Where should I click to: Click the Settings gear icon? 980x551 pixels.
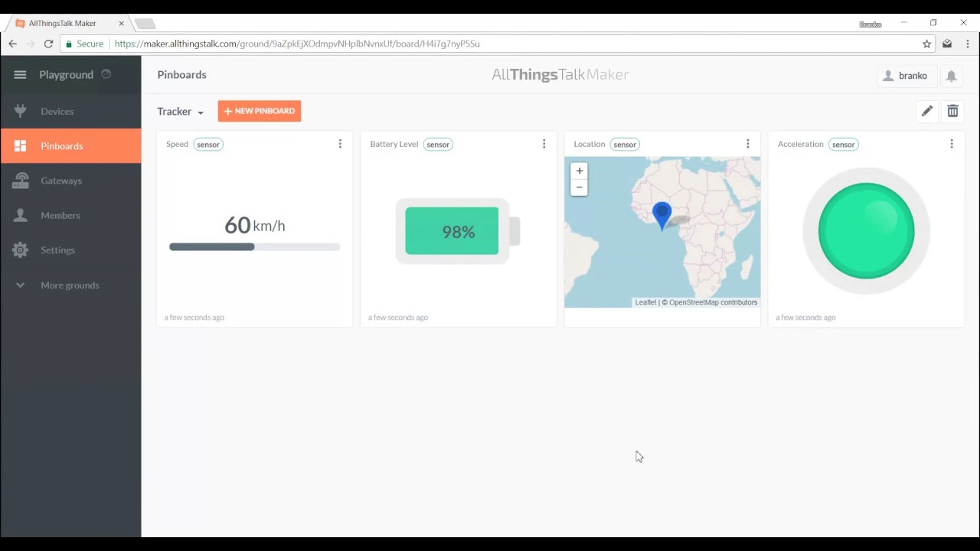21,249
